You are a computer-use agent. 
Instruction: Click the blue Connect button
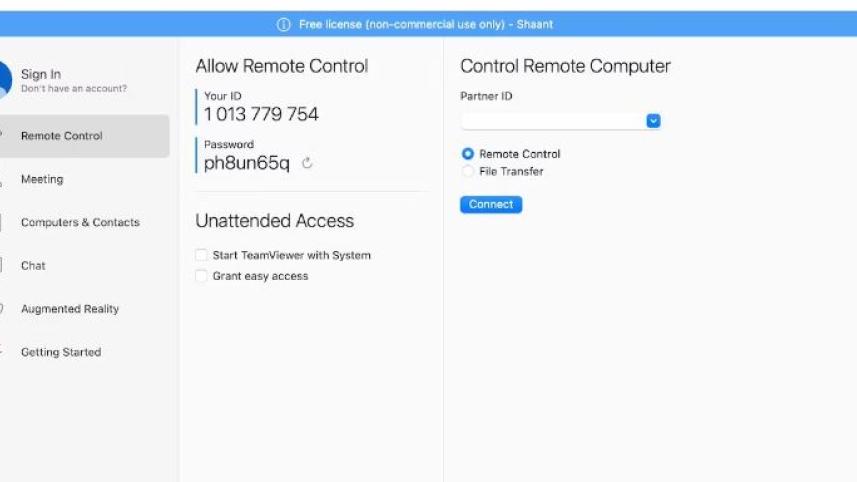491,204
